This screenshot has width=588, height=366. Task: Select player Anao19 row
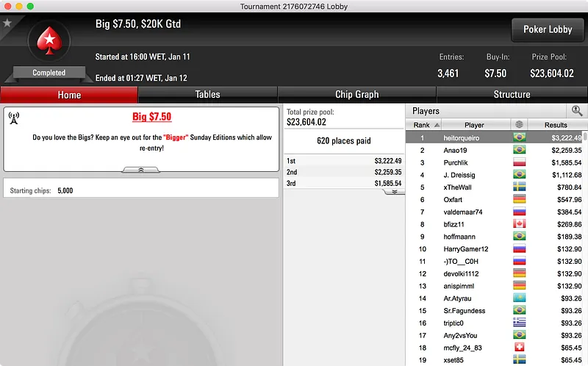coord(494,151)
